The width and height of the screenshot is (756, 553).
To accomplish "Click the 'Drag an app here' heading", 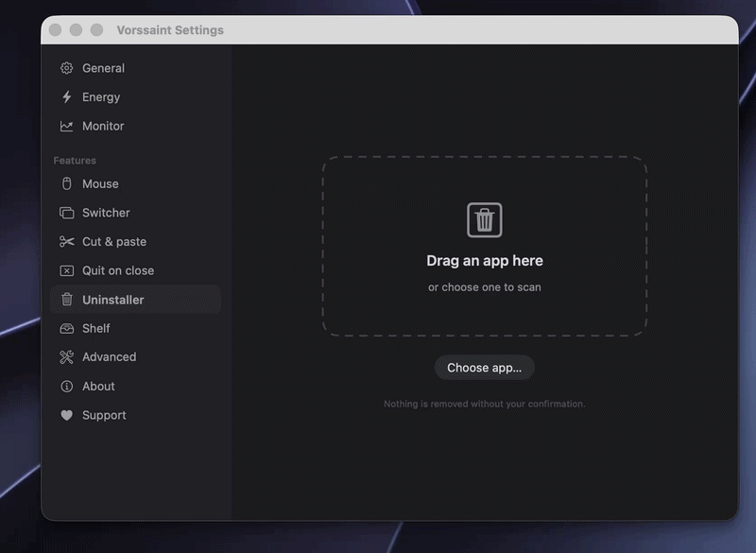I will pyautogui.click(x=485, y=260).
